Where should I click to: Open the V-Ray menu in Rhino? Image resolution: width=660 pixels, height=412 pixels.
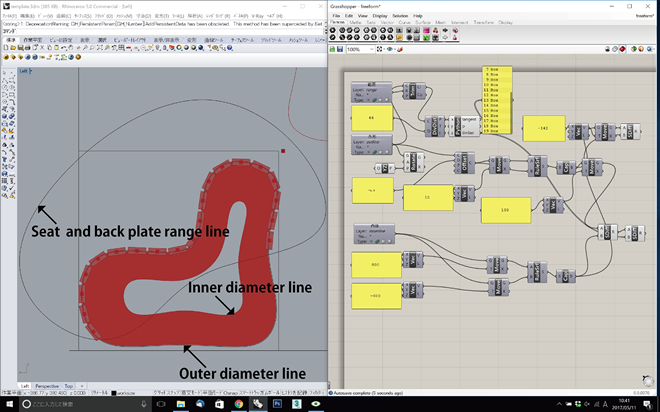tap(257, 16)
